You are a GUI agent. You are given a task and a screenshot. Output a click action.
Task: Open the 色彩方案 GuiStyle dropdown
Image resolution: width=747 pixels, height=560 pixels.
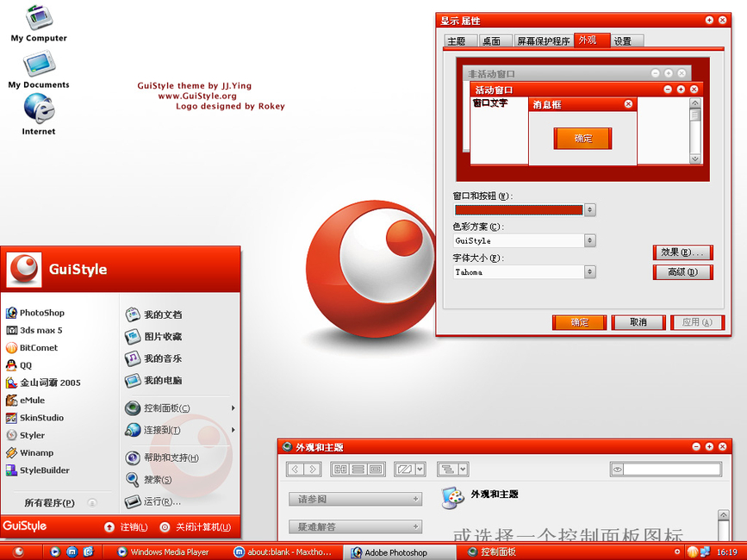(590, 240)
